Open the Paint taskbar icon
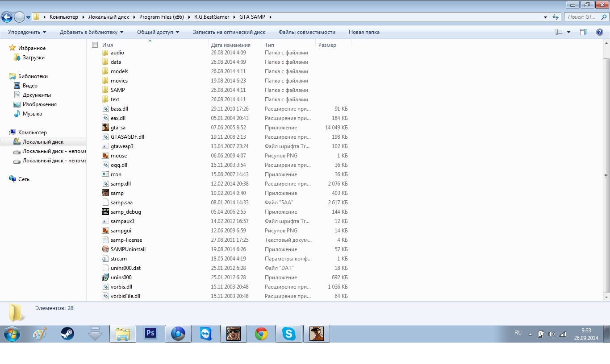The height and width of the screenshot is (364, 610). 40,334
